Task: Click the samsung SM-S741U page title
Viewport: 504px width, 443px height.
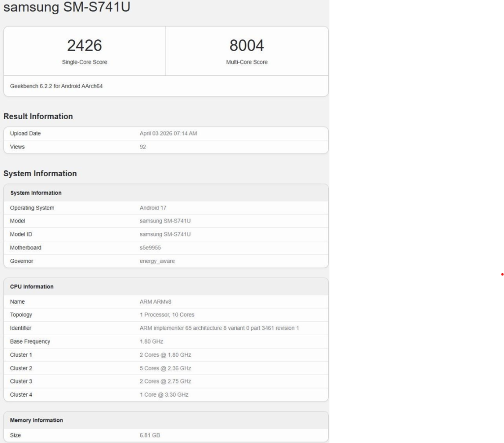Action: [x=67, y=6]
